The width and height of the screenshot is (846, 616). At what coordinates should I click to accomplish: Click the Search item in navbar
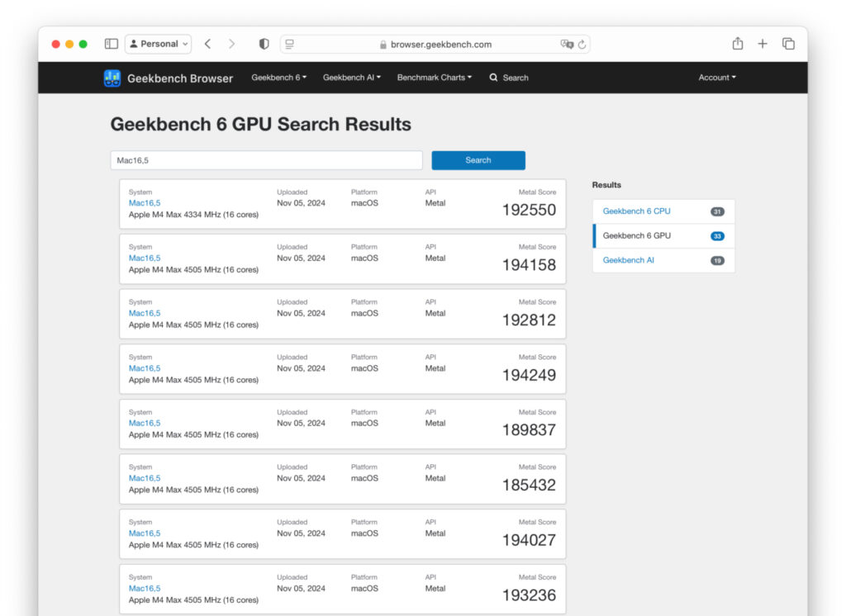tap(509, 78)
